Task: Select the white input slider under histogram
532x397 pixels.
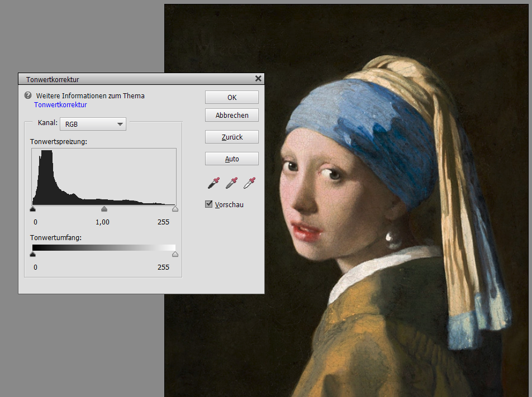Action: [x=175, y=209]
